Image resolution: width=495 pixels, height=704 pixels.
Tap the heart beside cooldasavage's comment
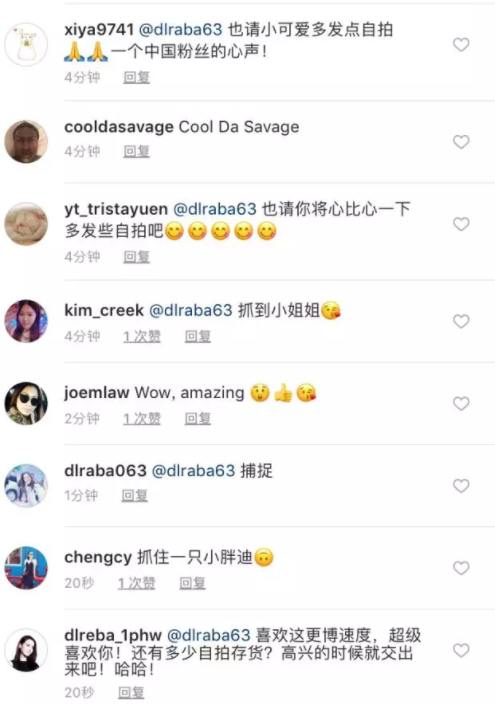[x=461, y=142]
